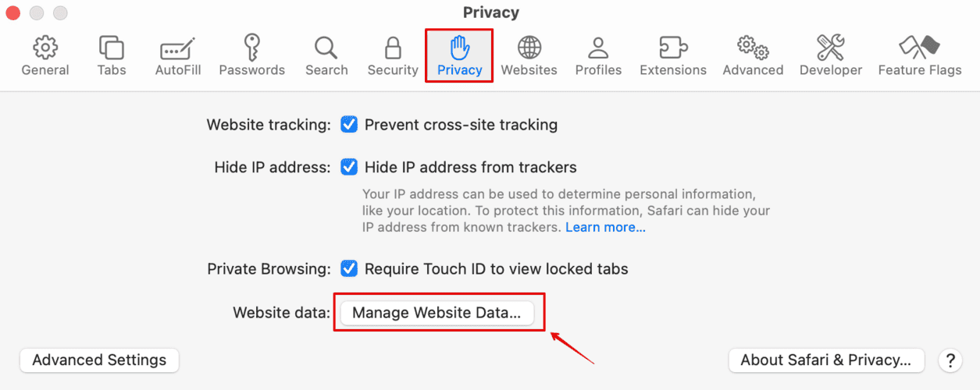Open the AutoFill pencil icon
Image resolution: width=980 pixels, height=390 pixels.
click(178, 50)
